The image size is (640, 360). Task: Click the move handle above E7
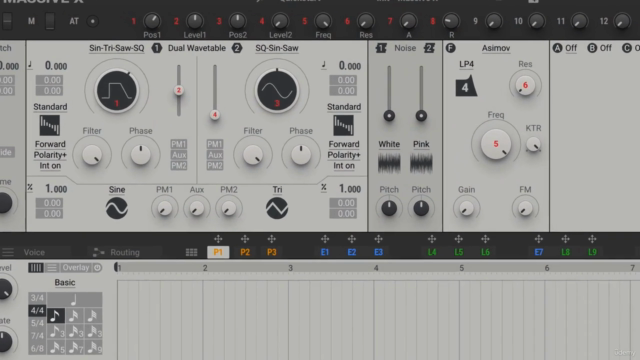(x=539, y=239)
